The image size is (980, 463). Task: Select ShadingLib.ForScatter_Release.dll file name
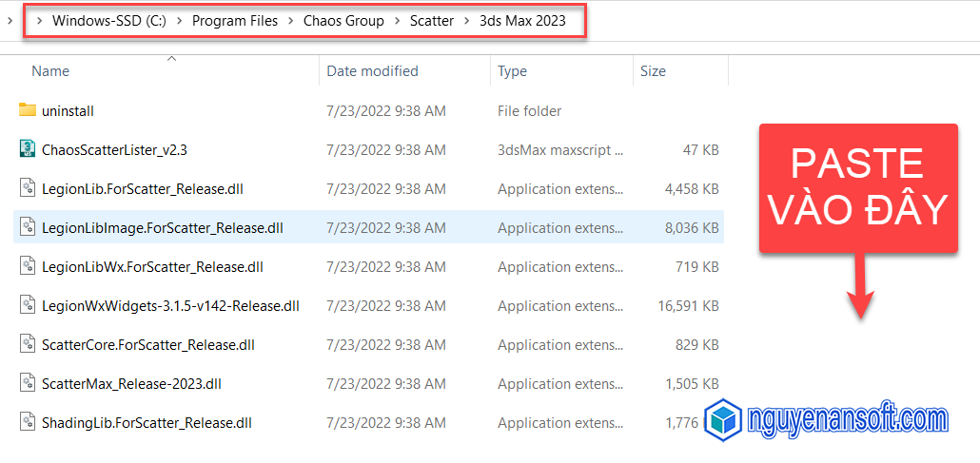[147, 423]
